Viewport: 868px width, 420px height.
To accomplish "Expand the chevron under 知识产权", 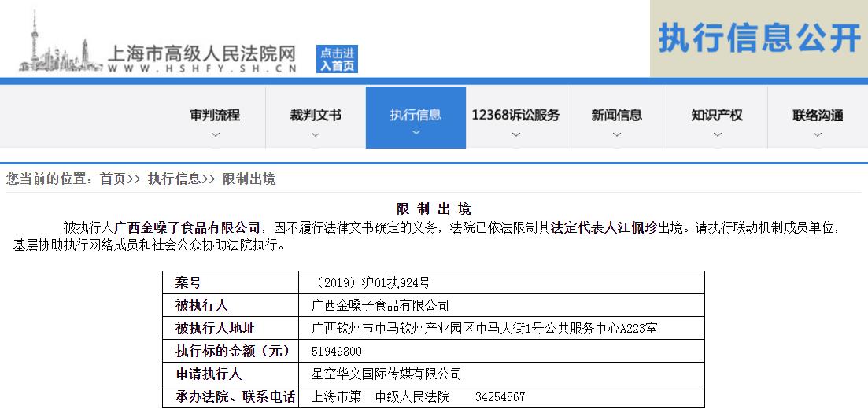I will tap(717, 134).
